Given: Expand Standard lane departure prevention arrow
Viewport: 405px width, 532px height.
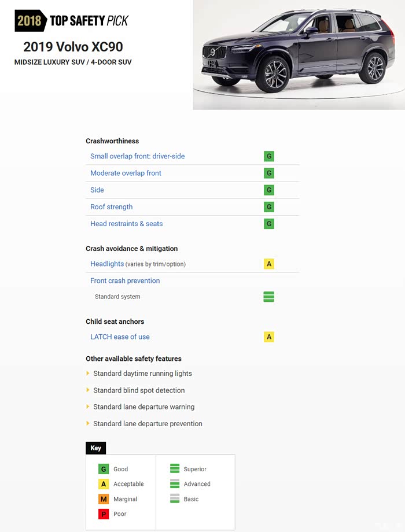Looking at the screenshot, I should click(x=87, y=423).
